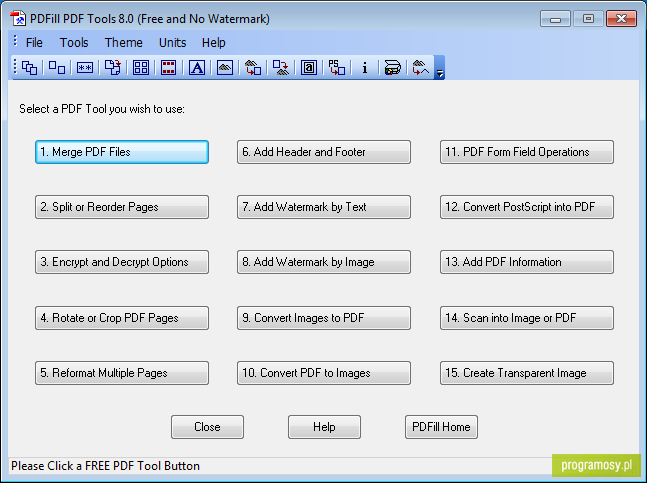Click the Image Watermark toolbar icon
This screenshot has height=483, width=647.
[225, 67]
